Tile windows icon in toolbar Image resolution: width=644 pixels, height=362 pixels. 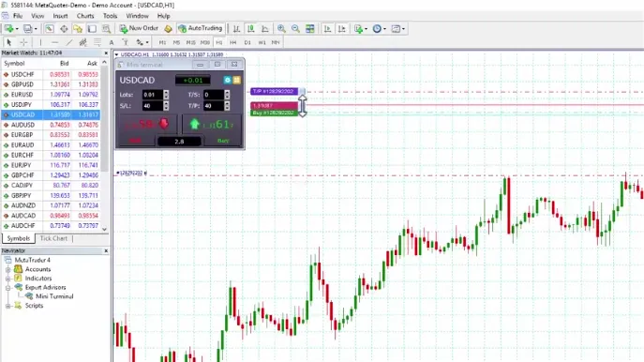[x=310, y=29]
